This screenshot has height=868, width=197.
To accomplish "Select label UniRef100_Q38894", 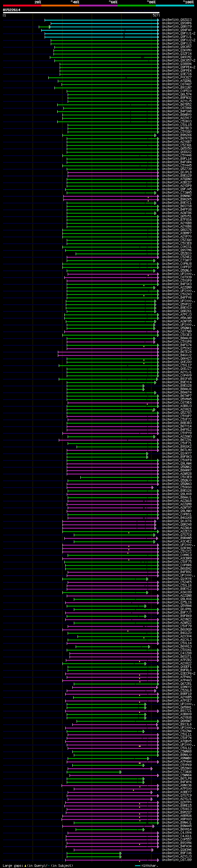I will [x=177, y=64].
